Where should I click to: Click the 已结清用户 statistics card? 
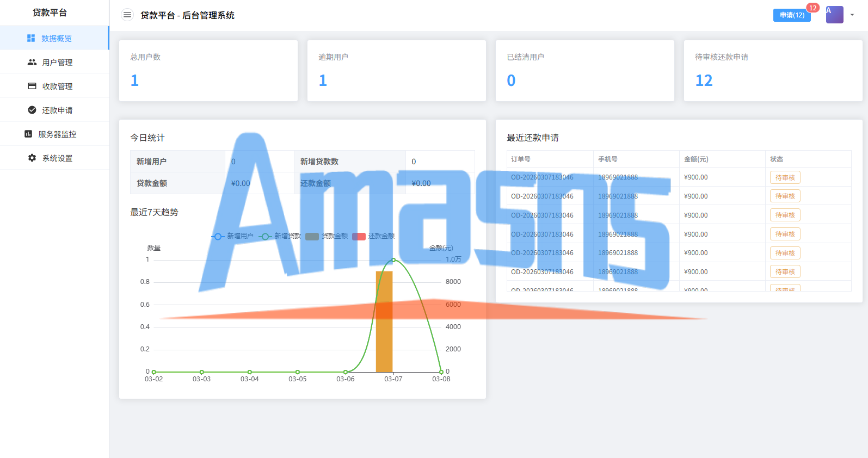tap(585, 71)
